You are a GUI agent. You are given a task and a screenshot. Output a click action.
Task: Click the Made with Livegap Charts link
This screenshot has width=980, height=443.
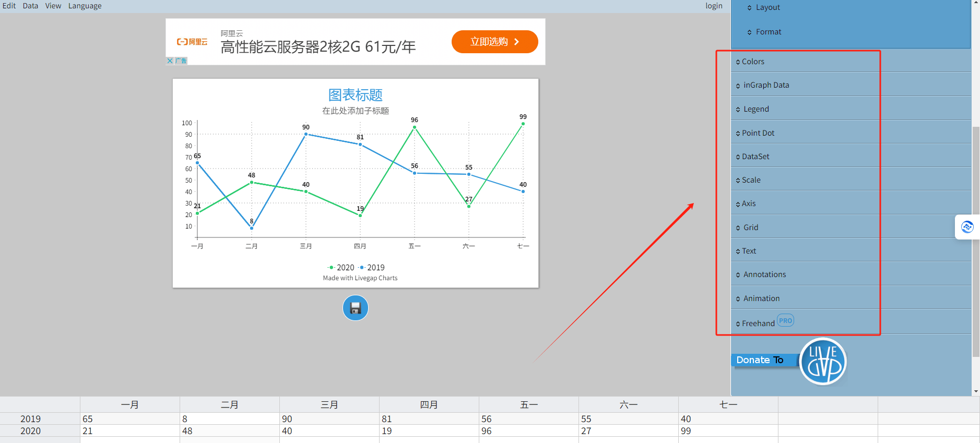[360, 278]
